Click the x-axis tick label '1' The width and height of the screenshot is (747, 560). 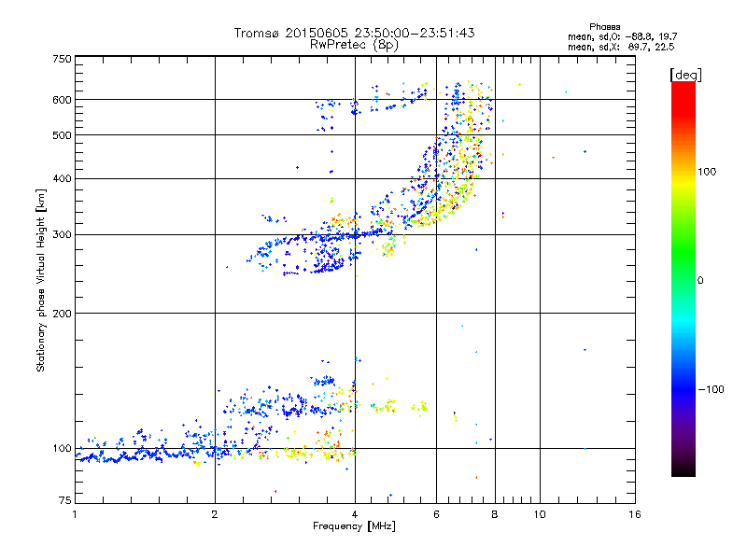pos(75,514)
